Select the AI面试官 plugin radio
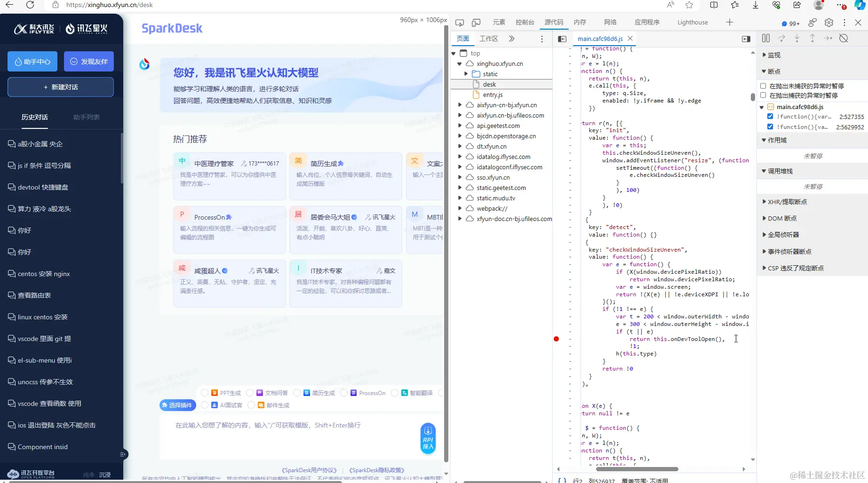Image resolution: width=868 pixels, height=483 pixels. pyautogui.click(x=204, y=405)
